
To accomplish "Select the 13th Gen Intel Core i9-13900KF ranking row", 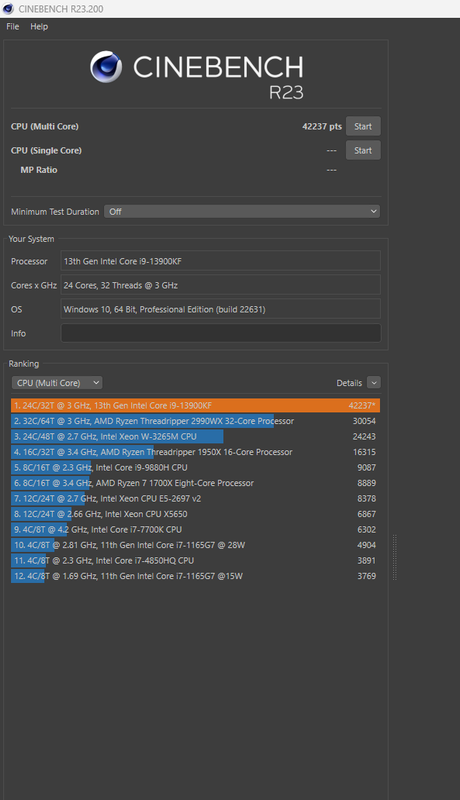I will [195, 406].
